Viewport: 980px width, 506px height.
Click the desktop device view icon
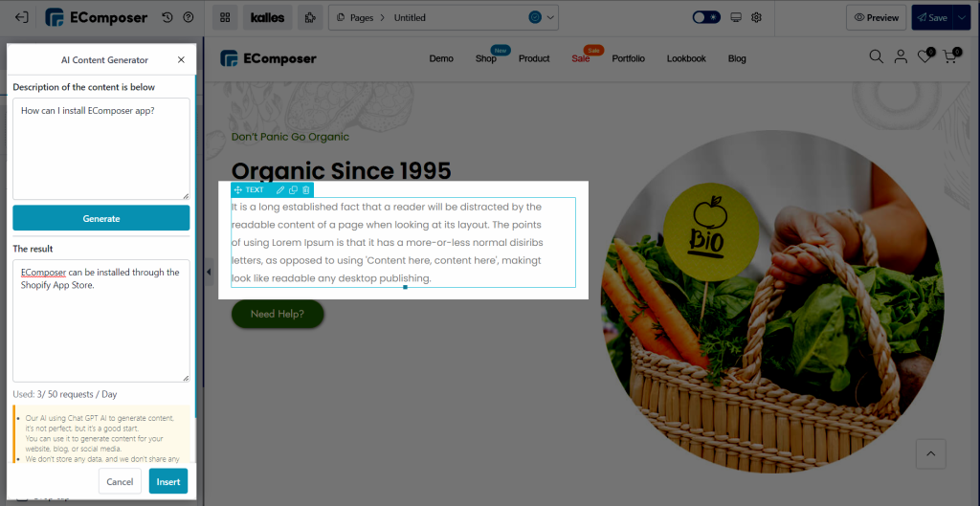(x=736, y=17)
